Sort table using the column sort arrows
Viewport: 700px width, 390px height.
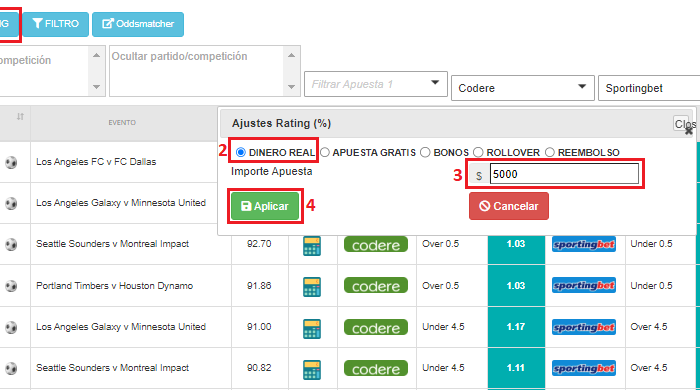tap(20, 117)
